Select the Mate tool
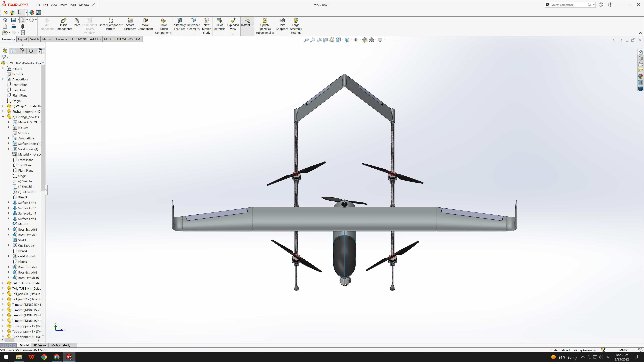Screen dimensions: 644x362 click(77, 22)
